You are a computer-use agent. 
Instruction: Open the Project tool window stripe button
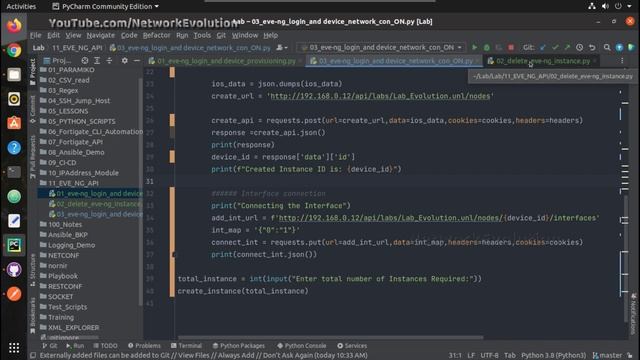click(33, 72)
